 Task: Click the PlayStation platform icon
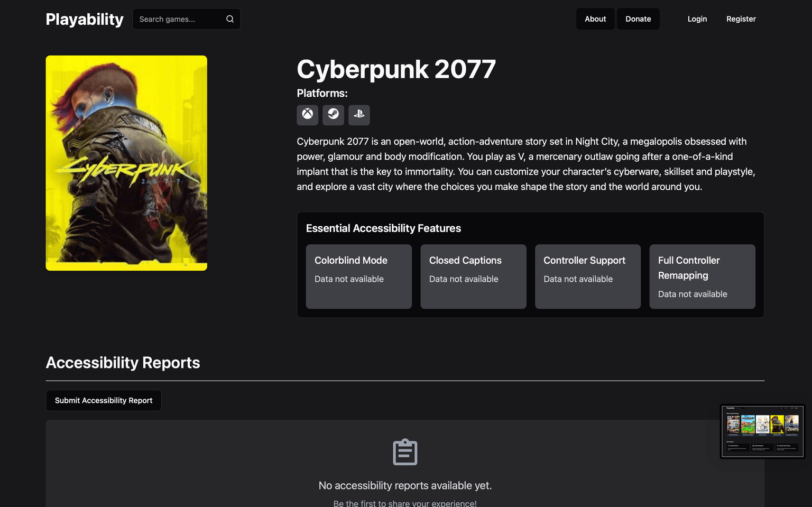359,115
